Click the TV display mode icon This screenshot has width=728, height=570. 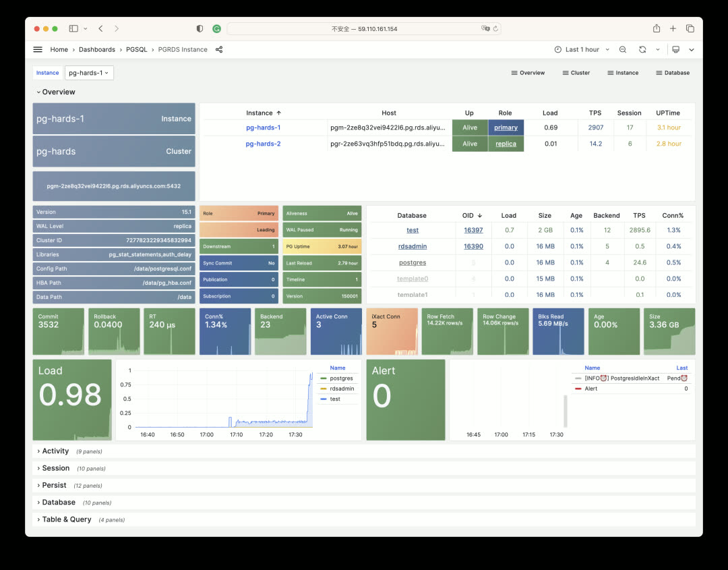click(676, 49)
